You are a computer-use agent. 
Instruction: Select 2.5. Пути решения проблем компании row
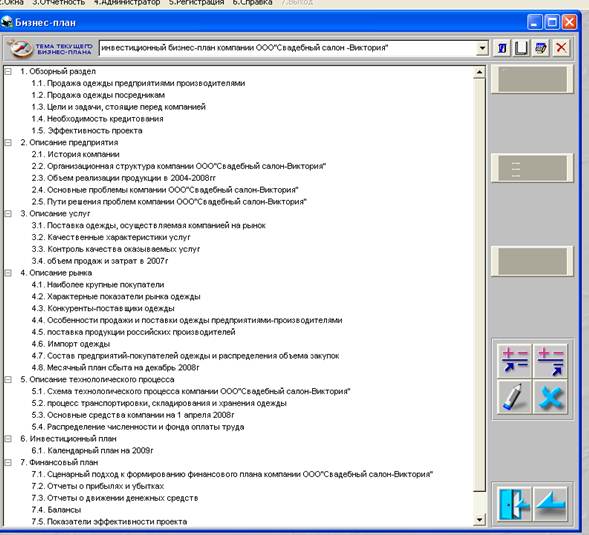169,202
